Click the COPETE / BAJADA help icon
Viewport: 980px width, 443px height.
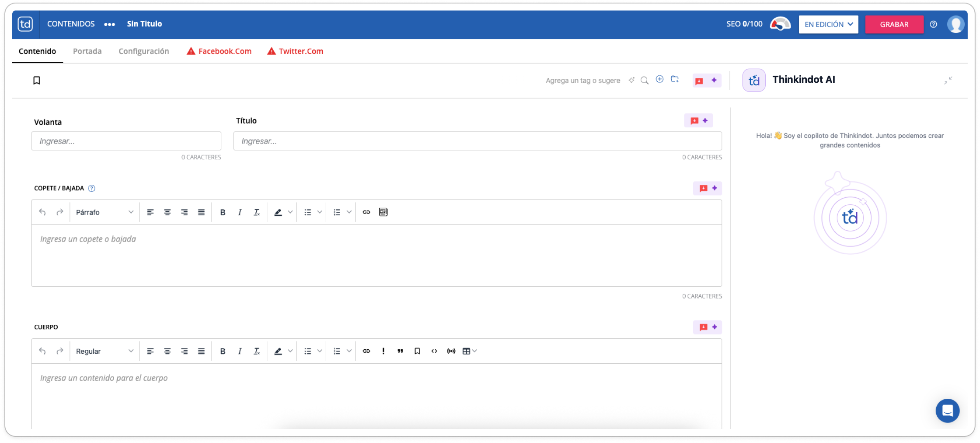(91, 188)
